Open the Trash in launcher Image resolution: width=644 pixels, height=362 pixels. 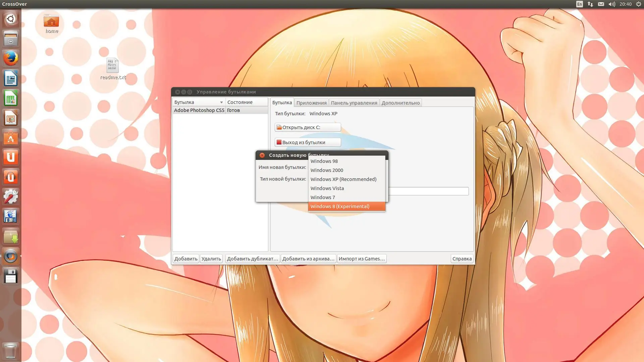[10, 351]
